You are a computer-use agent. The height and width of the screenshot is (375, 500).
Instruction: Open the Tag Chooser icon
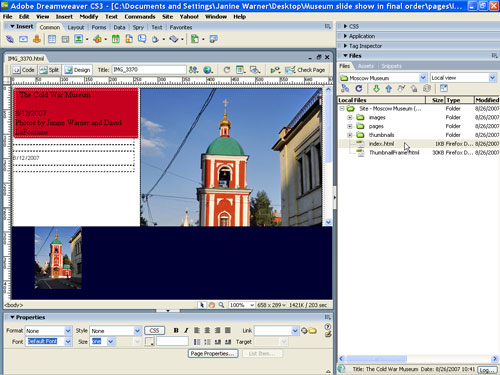[x=213, y=39]
